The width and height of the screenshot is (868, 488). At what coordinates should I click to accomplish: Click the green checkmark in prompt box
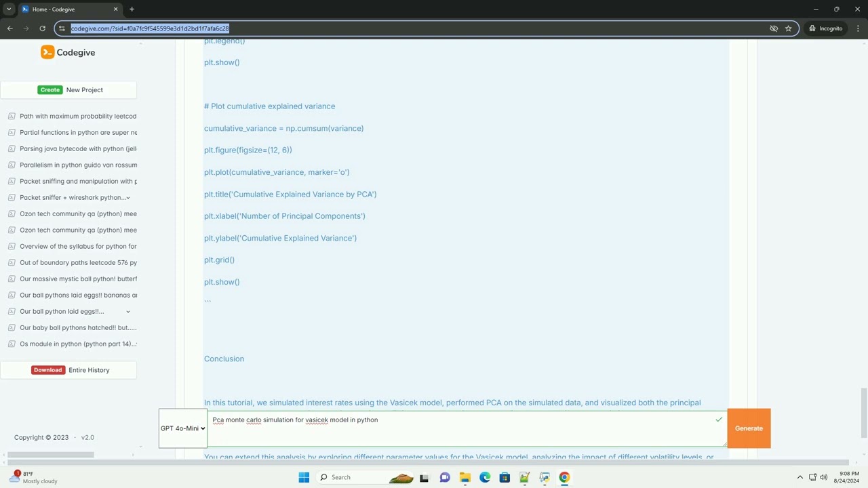coord(719,420)
